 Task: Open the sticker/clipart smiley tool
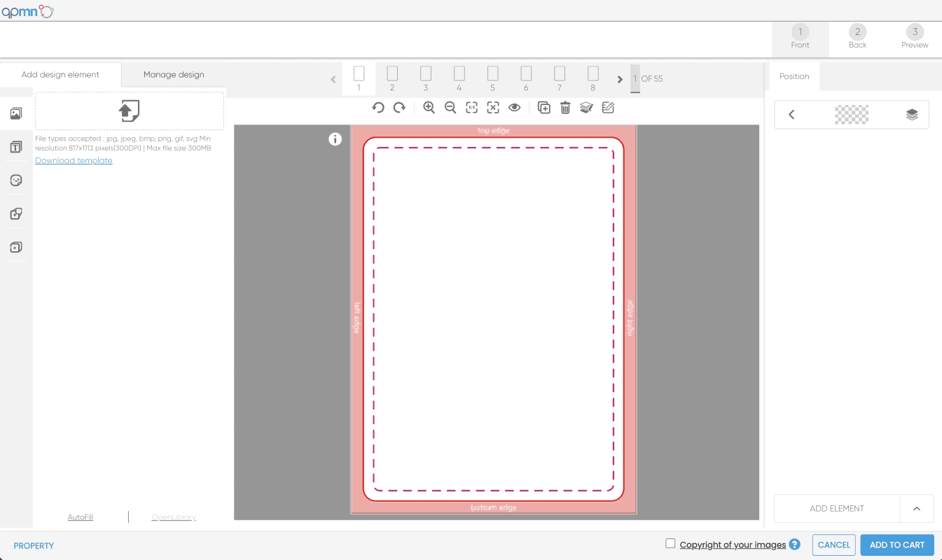[16, 181]
